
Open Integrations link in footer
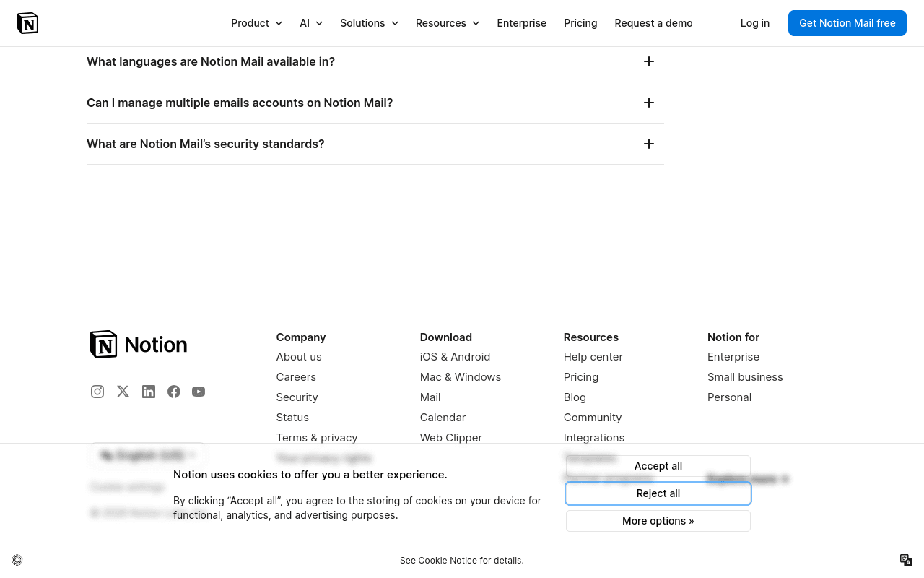[594, 438]
